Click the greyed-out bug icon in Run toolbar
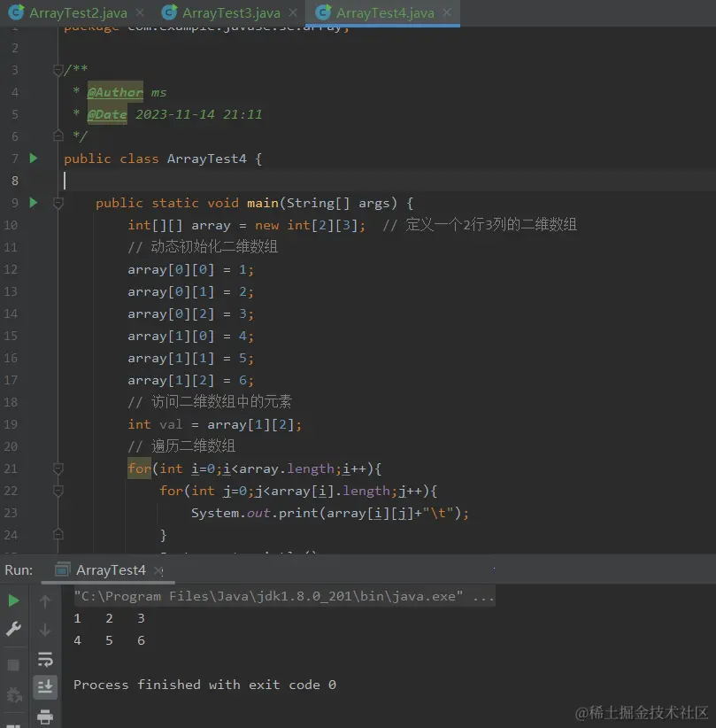This screenshot has height=728, width=716. click(14, 694)
